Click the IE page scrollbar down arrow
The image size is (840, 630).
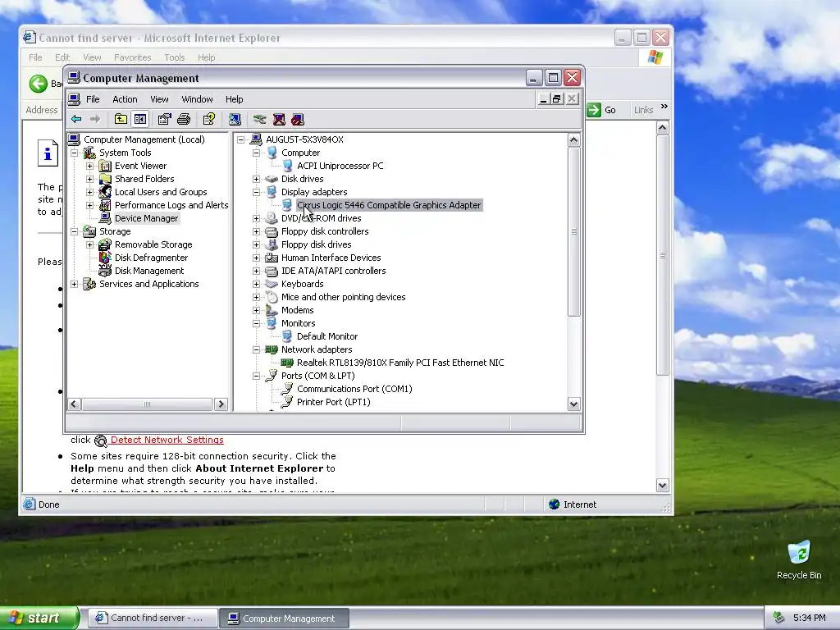[662, 486]
